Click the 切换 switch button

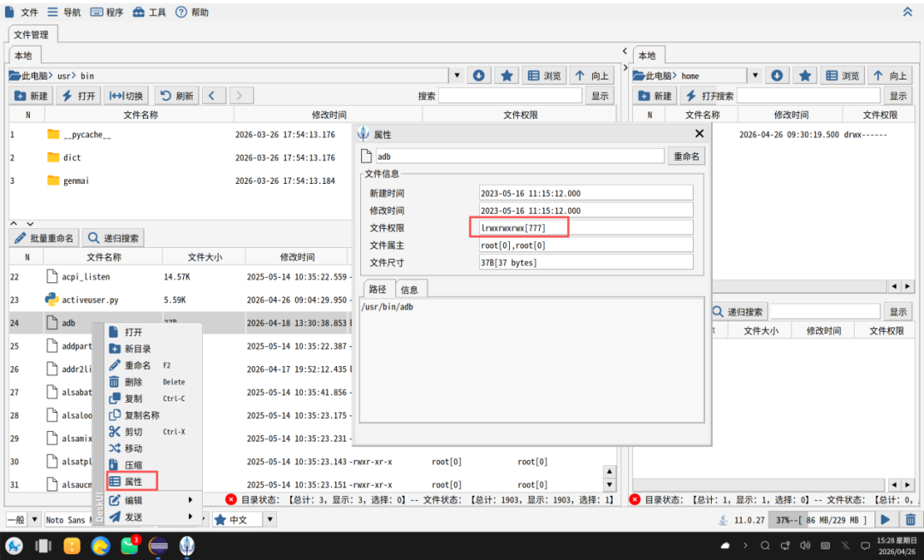click(126, 96)
